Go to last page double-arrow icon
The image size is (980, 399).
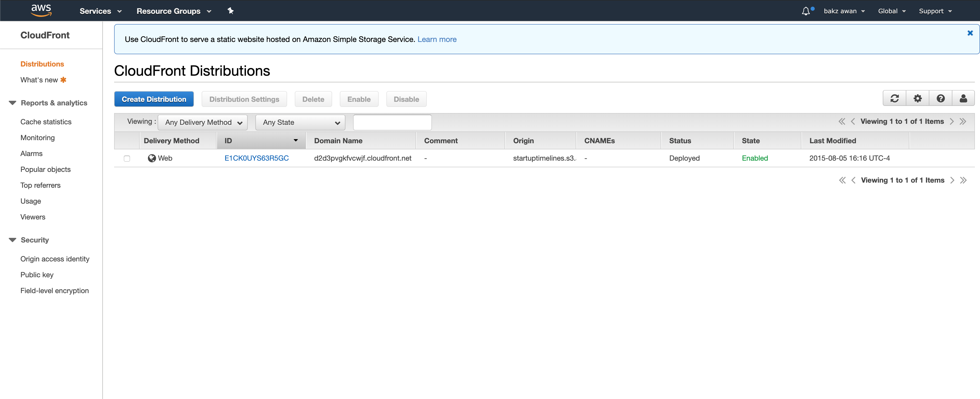coord(963,122)
